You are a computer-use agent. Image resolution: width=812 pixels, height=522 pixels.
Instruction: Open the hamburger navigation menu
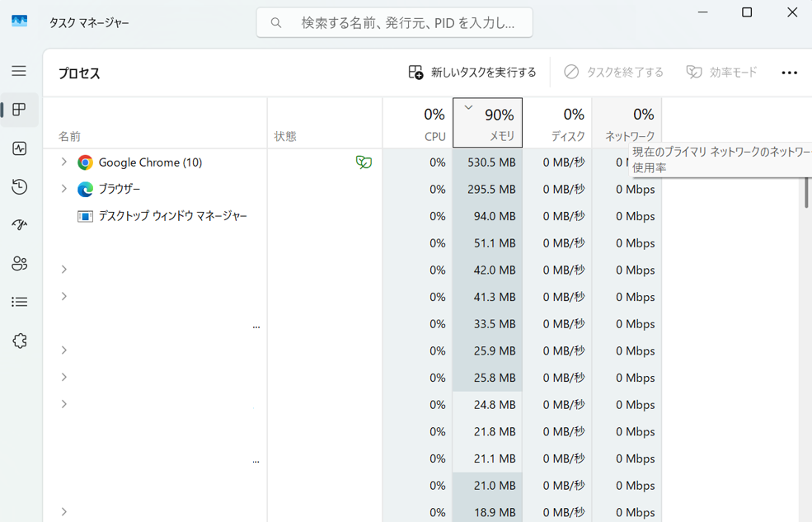19,71
